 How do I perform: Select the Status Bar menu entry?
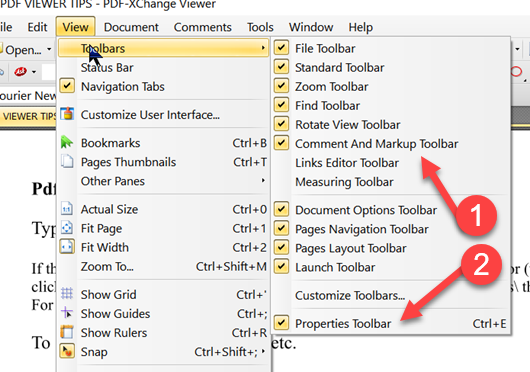pyautogui.click(x=163, y=67)
